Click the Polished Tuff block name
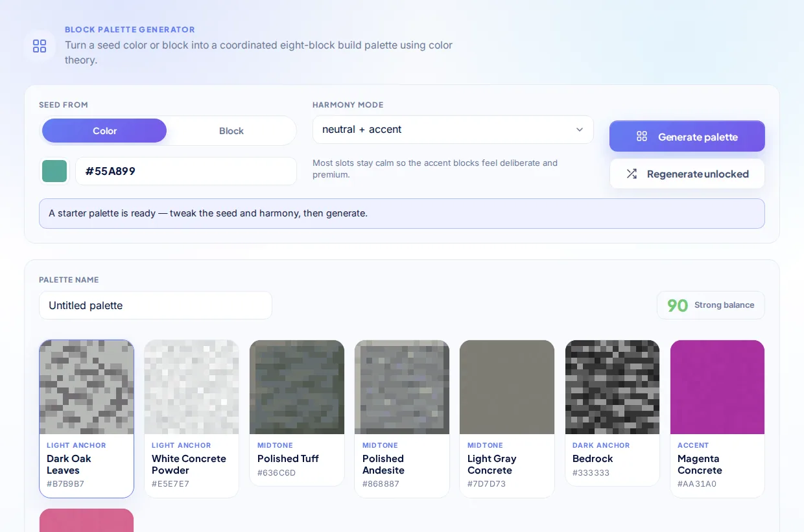The height and width of the screenshot is (532, 804). pyautogui.click(x=288, y=459)
